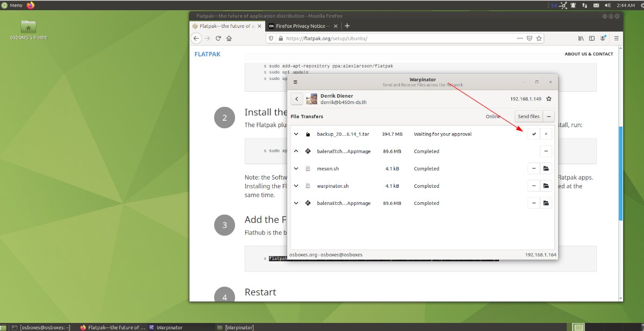Click the 394.7 MB size value
This screenshot has width=644, height=331.
click(392, 134)
